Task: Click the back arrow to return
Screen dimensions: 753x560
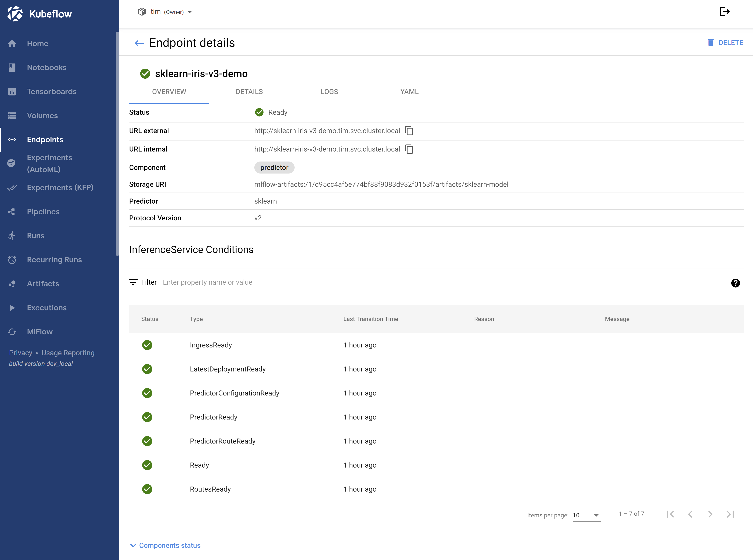Action: click(139, 42)
